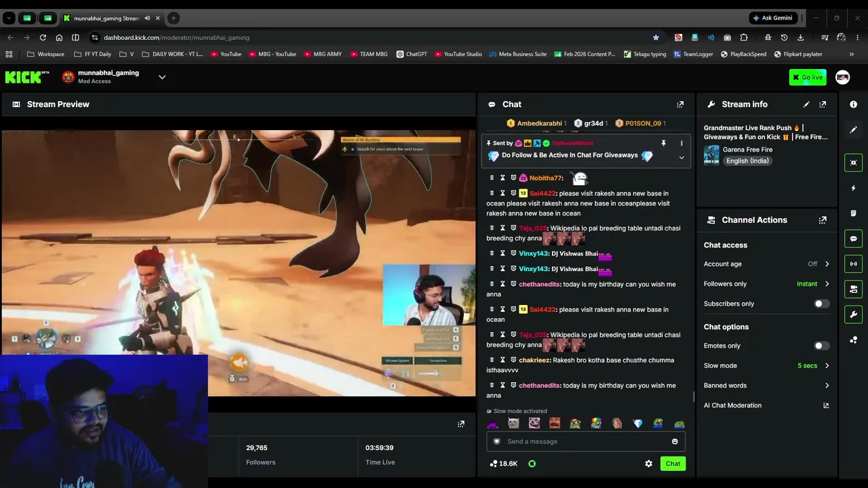Toggle the chat bubble sidebar icon
This screenshot has width=868, height=488.
click(853, 239)
